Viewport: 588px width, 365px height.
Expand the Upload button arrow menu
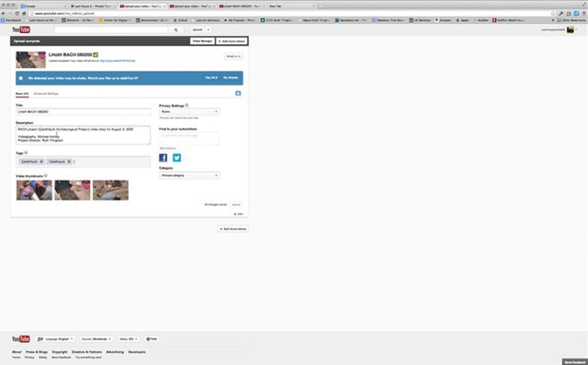pos(208,30)
